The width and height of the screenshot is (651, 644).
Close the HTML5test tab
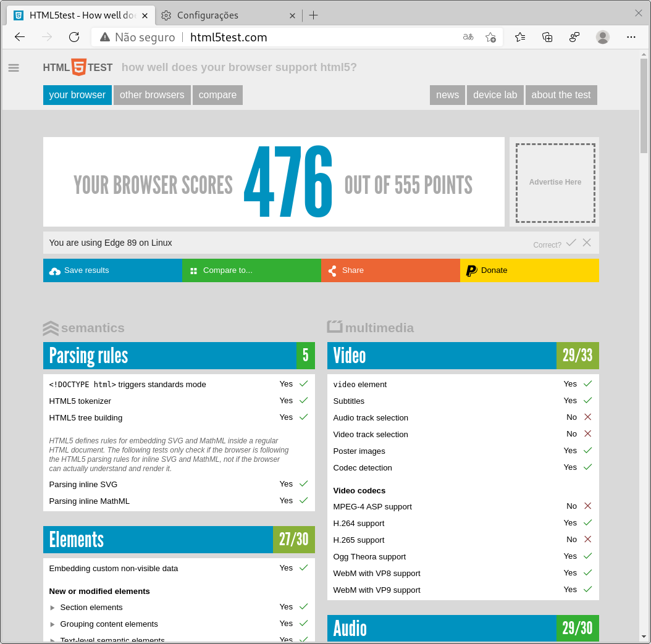coord(145,16)
